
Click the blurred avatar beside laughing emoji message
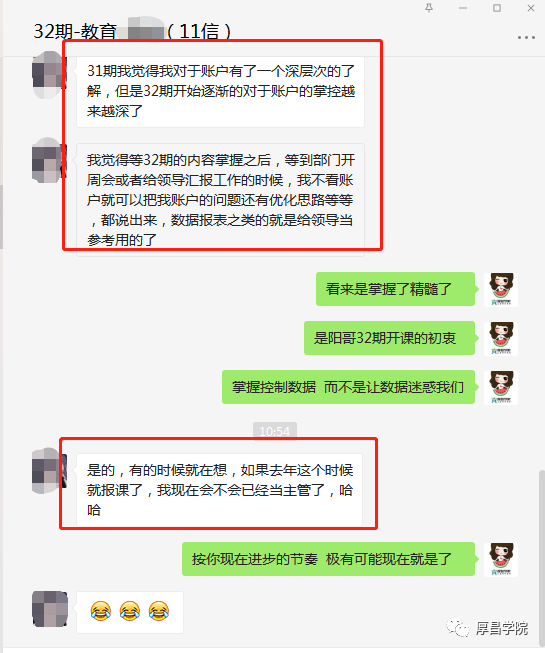tap(50, 608)
